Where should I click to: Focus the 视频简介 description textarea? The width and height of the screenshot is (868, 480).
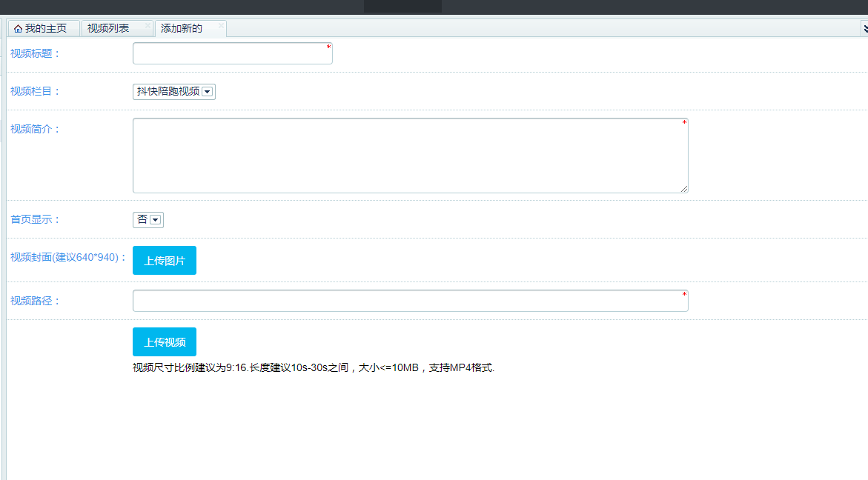408,154
